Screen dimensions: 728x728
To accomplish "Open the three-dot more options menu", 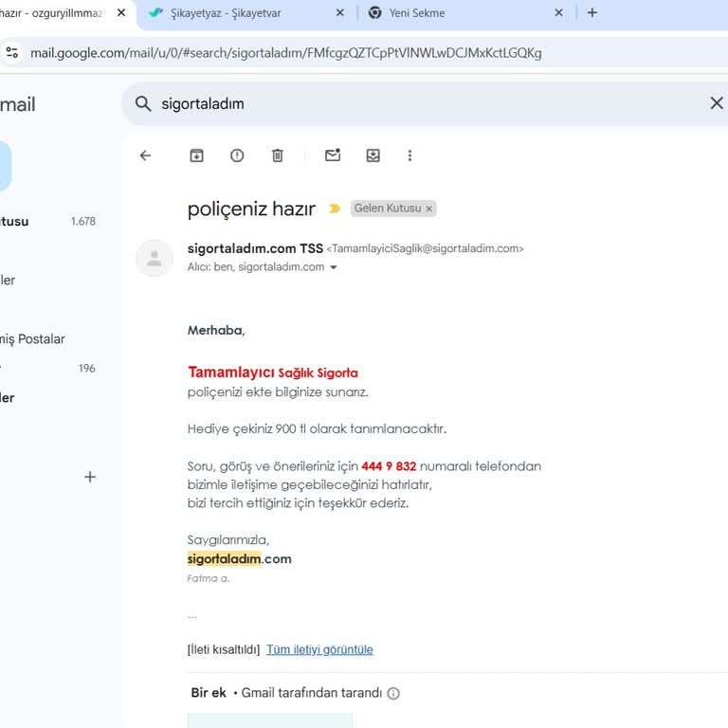I will [409, 155].
